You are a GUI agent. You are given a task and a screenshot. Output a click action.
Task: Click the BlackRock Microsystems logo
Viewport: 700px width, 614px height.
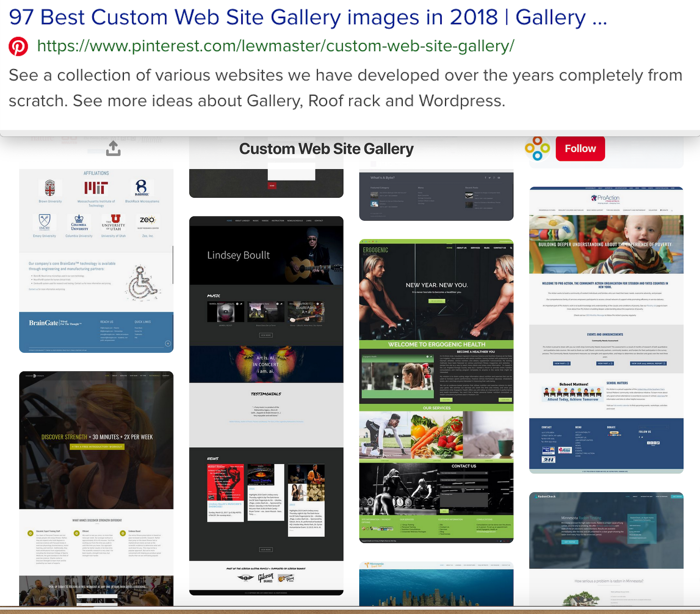142,188
